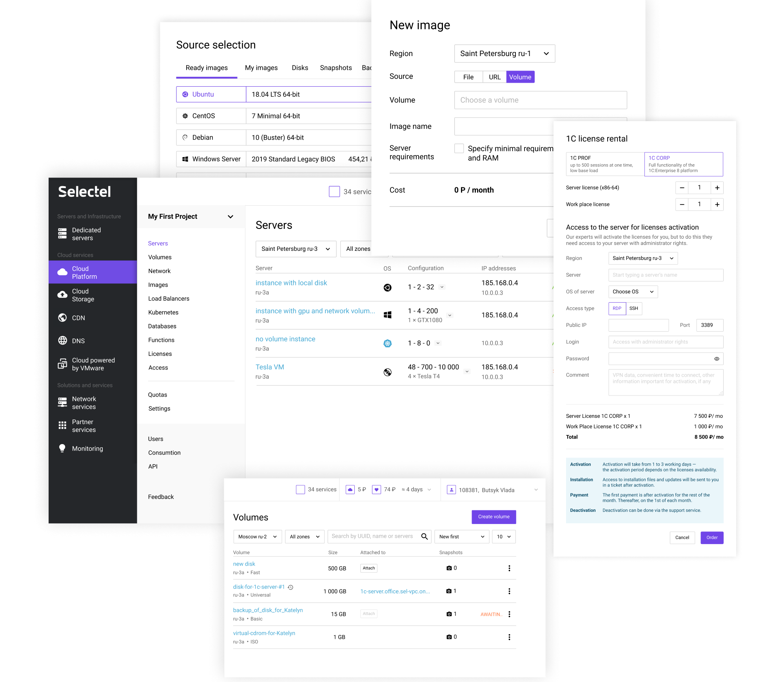This screenshot has width=784, height=682.
Task: Click the Choose a volume field
Action: (x=540, y=100)
